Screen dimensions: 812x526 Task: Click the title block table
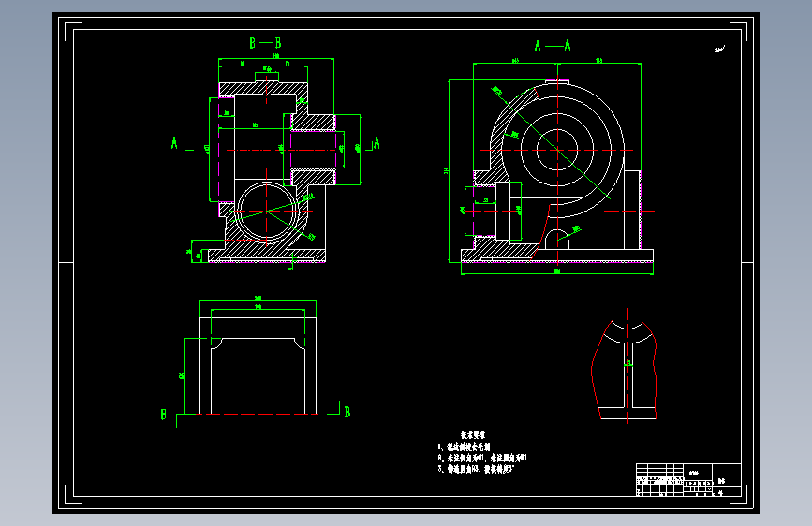click(688, 480)
